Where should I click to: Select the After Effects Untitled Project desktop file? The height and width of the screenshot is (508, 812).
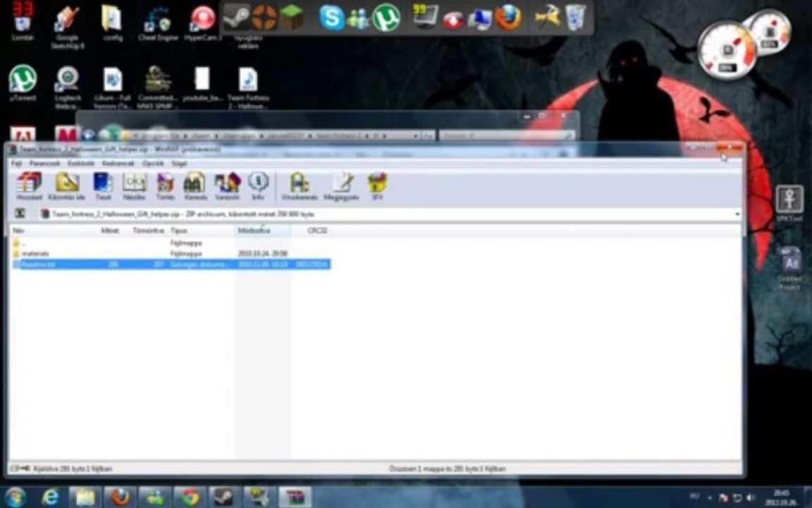789,267
